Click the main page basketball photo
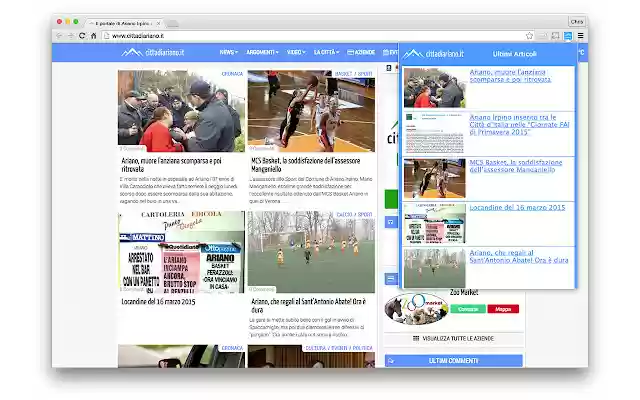The height and width of the screenshot is (400, 640). pyautogui.click(x=311, y=111)
